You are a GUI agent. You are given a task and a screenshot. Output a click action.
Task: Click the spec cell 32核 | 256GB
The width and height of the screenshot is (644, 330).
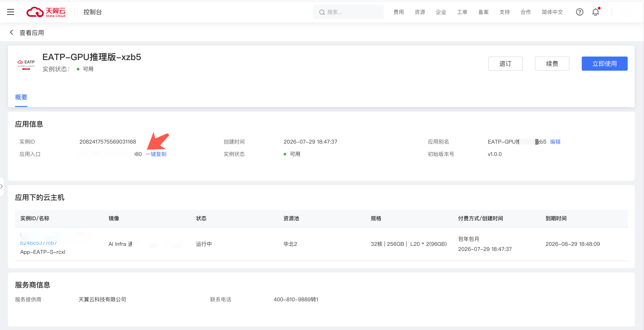[x=409, y=244]
